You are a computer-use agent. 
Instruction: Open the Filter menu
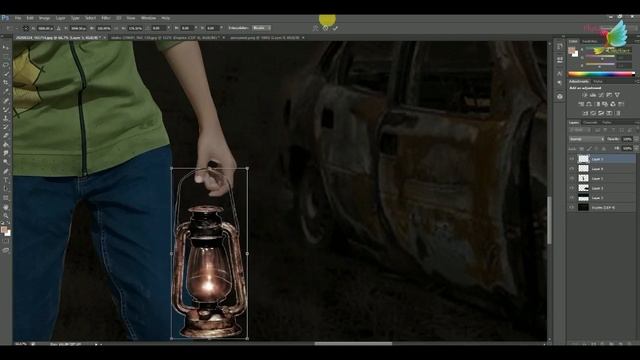coord(106,18)
